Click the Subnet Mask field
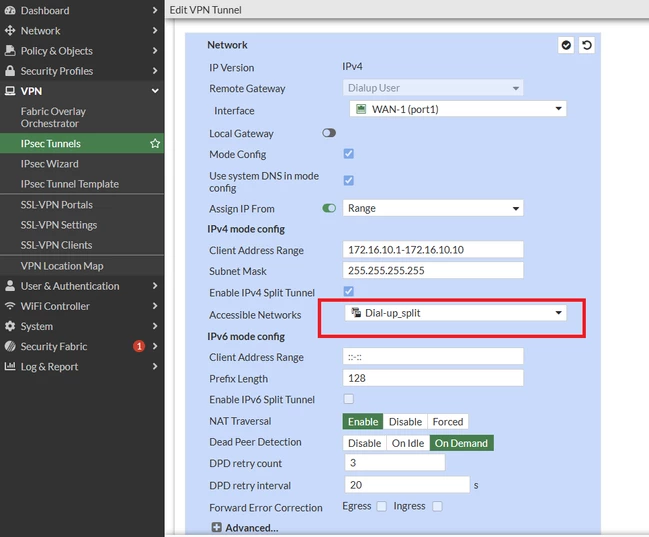Image resolution: width=649 pixels, height=537 pixels. (x=433, y=270)
